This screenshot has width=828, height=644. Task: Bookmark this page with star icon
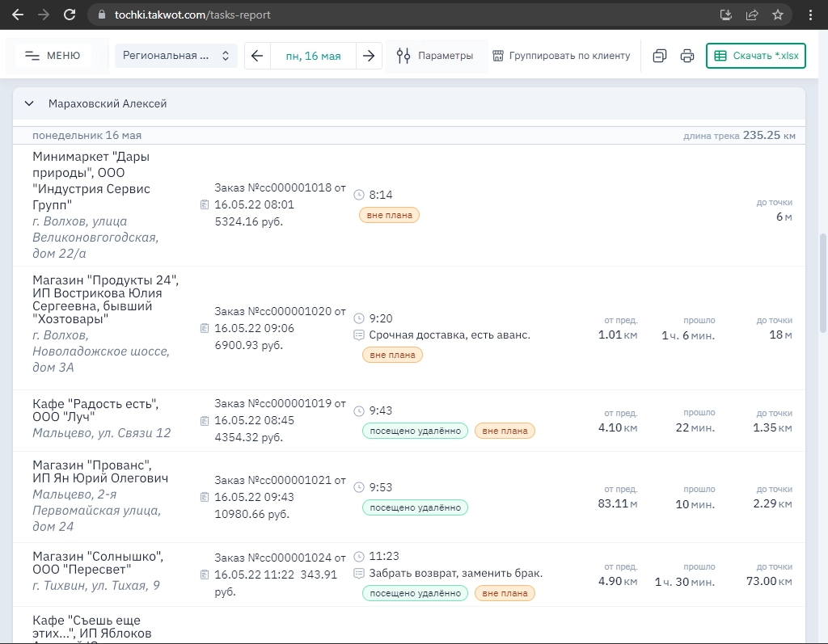(x=777, y=15)
